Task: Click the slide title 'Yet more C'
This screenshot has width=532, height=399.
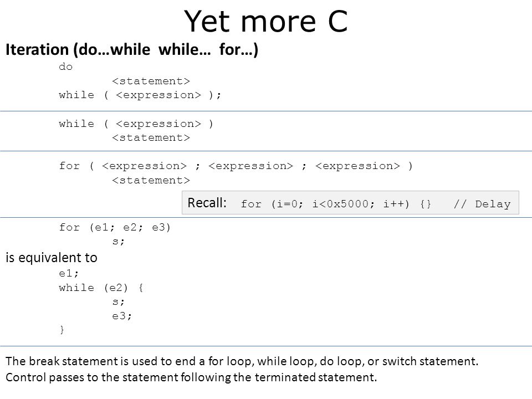Action: (x=265, y=21)
